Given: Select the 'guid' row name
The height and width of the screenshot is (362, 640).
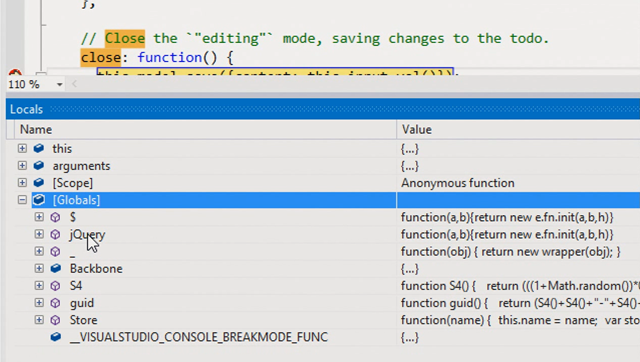Looking at the screenshot, I should 82,303.
